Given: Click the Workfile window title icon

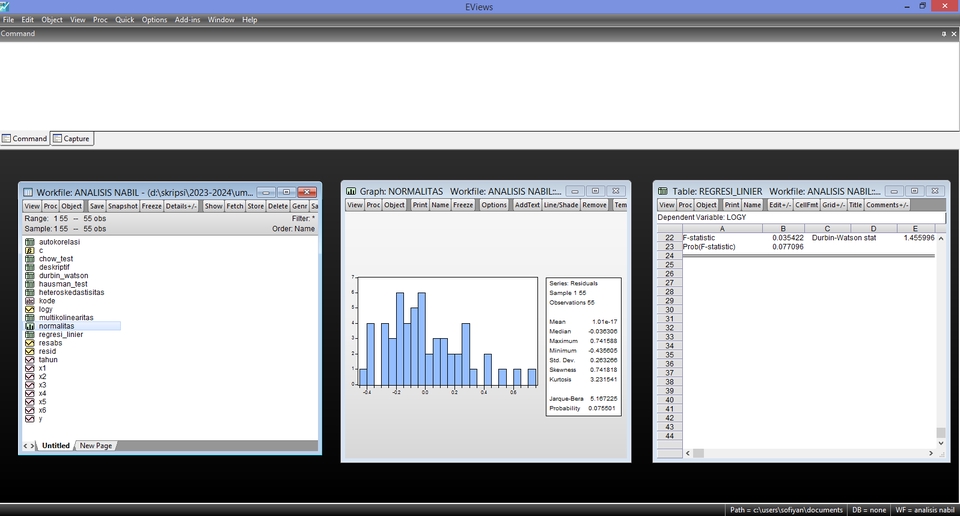Looking at the screenshot, I should [28, 192].
